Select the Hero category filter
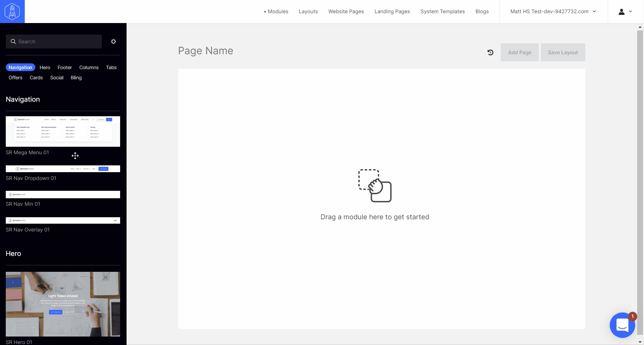The image size is (644, 345). point(45,67)
